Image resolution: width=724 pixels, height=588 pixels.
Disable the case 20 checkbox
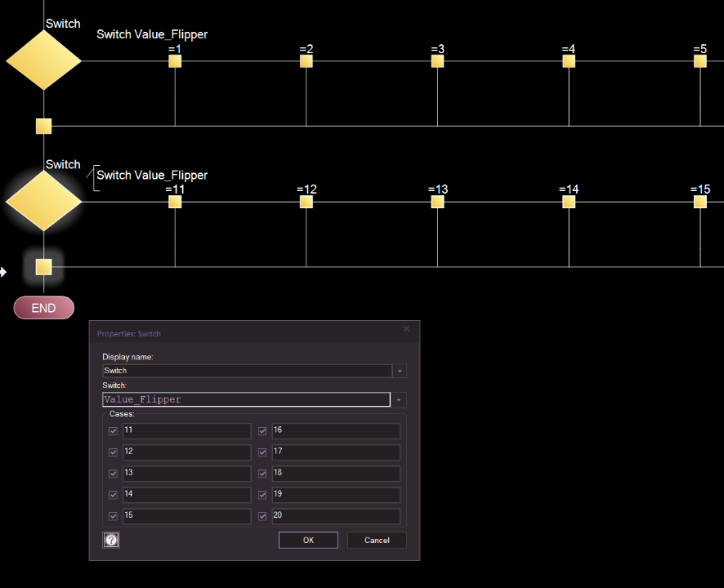(263, 516)
